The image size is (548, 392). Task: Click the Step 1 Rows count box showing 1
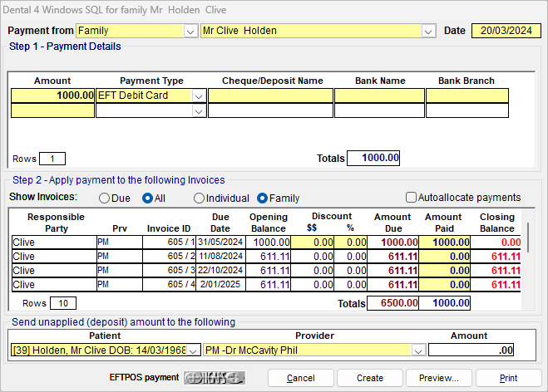pyautogui.click(x=52, y=159)
